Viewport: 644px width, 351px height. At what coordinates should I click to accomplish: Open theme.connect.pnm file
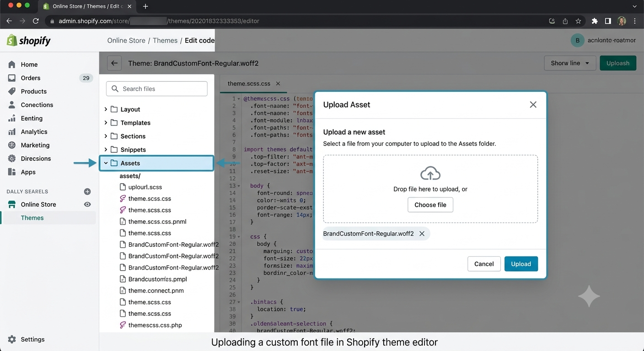coord(156,290)
